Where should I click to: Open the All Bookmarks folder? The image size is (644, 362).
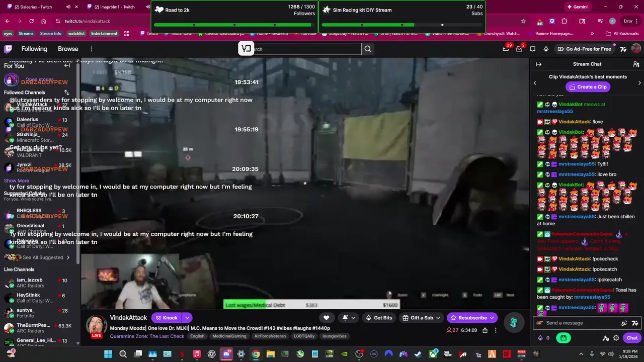(622, 34)
